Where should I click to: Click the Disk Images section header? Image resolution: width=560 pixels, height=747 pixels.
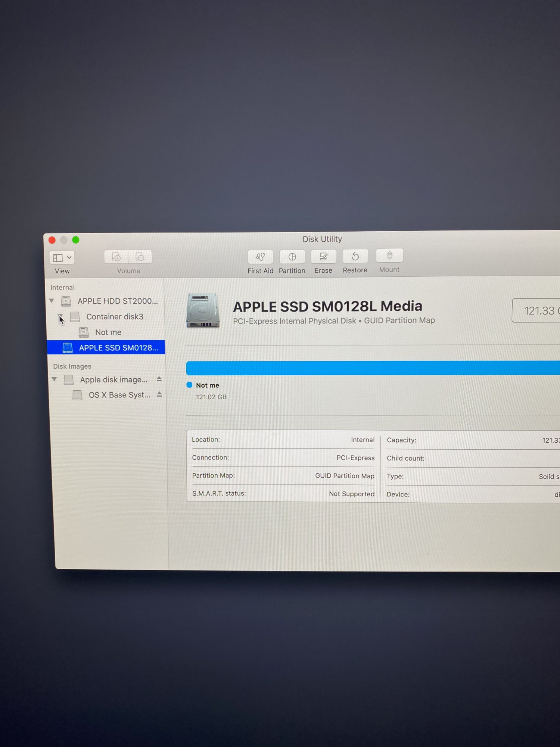pyautogui.click(x=72, y=366)
